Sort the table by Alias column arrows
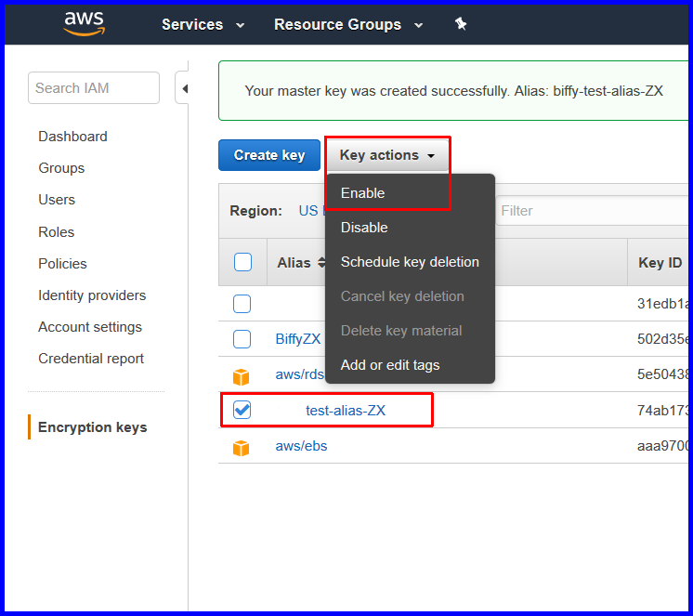Viewport: 693px width, 616px height. (321, 263)
